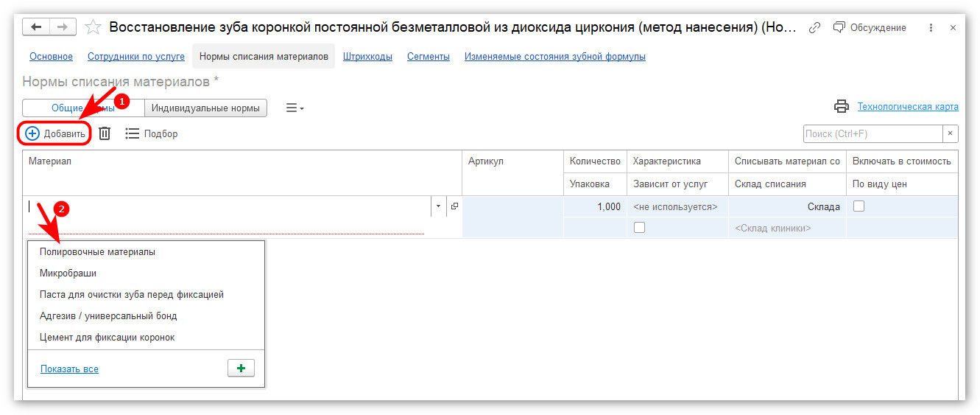
Task: Switch to the Штрихкоды tab
Action: point(367,56)
